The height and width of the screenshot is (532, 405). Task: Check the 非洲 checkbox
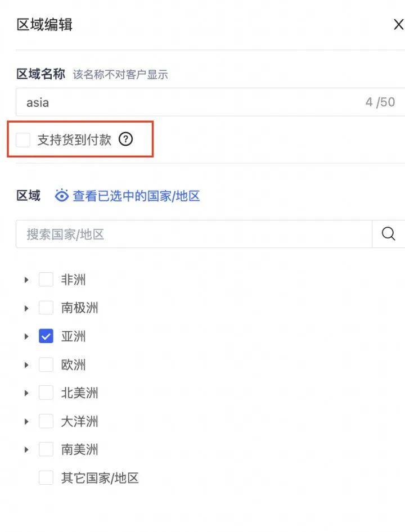[46, 279]
